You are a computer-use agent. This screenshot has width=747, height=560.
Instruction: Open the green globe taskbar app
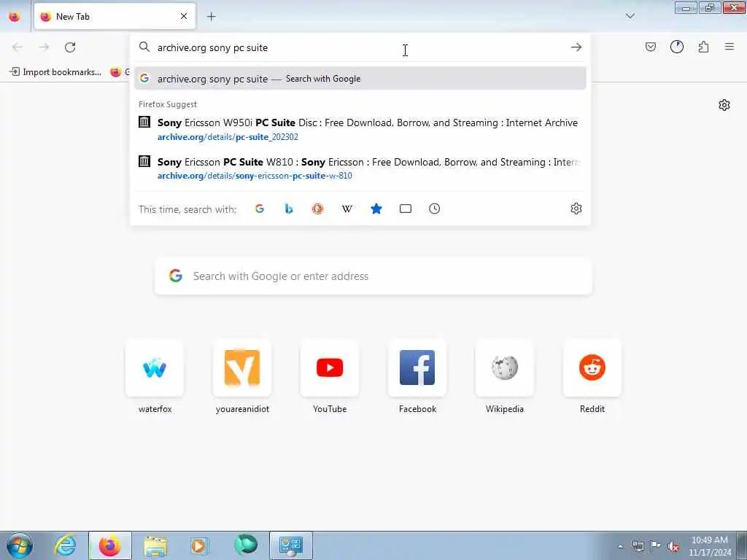pyautogui.click(x=246, y=545)
